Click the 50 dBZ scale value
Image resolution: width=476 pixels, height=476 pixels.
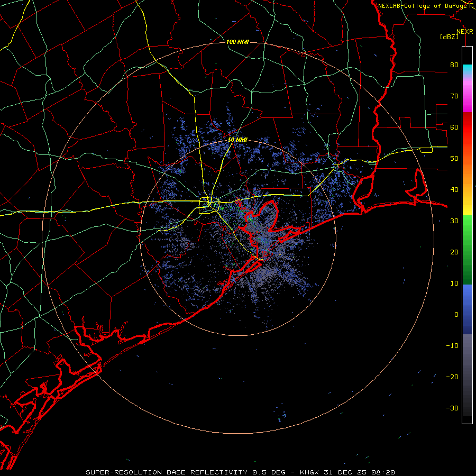(454, 159)
